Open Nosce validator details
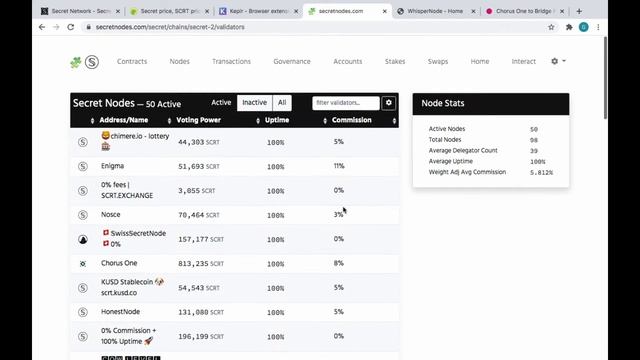The width and height of the screenshot is (640, 360). coord(111,214)
